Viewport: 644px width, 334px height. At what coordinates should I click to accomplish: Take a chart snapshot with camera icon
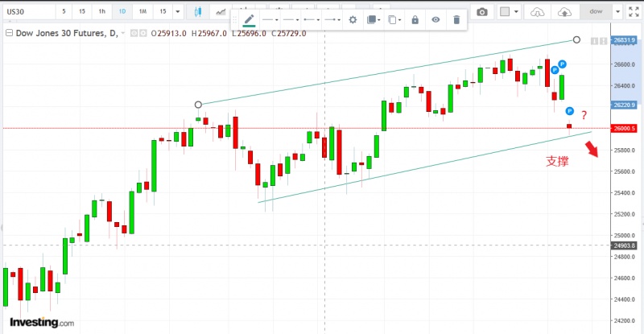[481, 12]
